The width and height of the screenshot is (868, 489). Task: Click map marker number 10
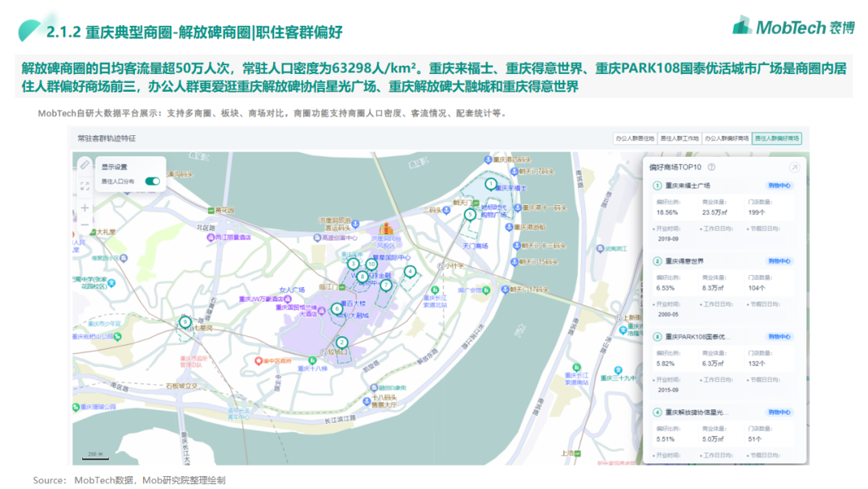coord(371,264)
